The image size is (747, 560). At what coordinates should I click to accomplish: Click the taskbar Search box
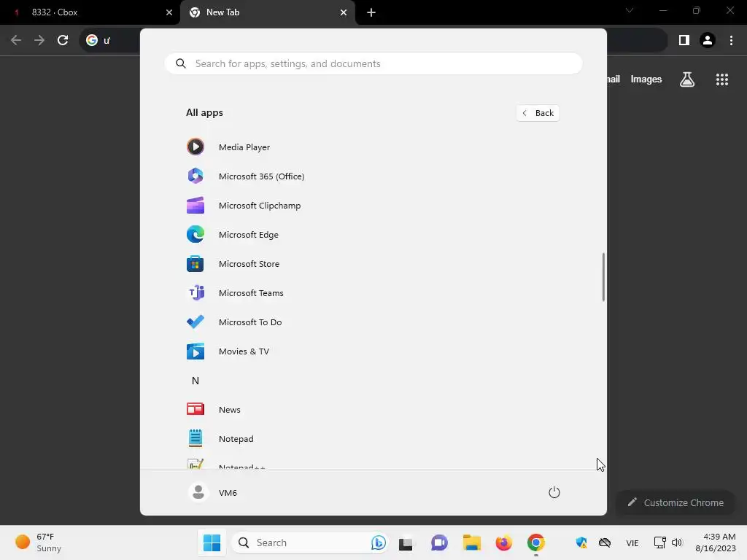click(x=310, y=542)
